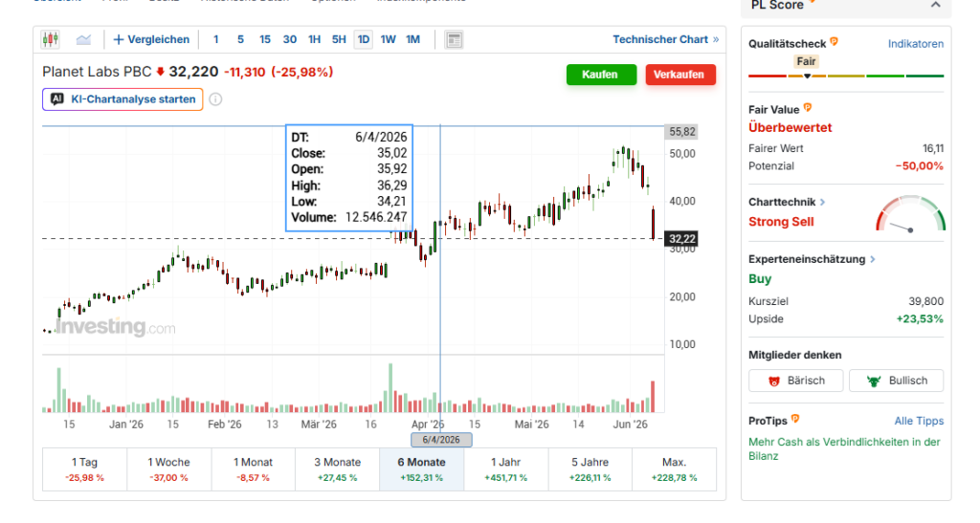Viewport: 980px width, 523px height.
Task: Click the 32,22 current price label
Action: [x=681, y=238]
